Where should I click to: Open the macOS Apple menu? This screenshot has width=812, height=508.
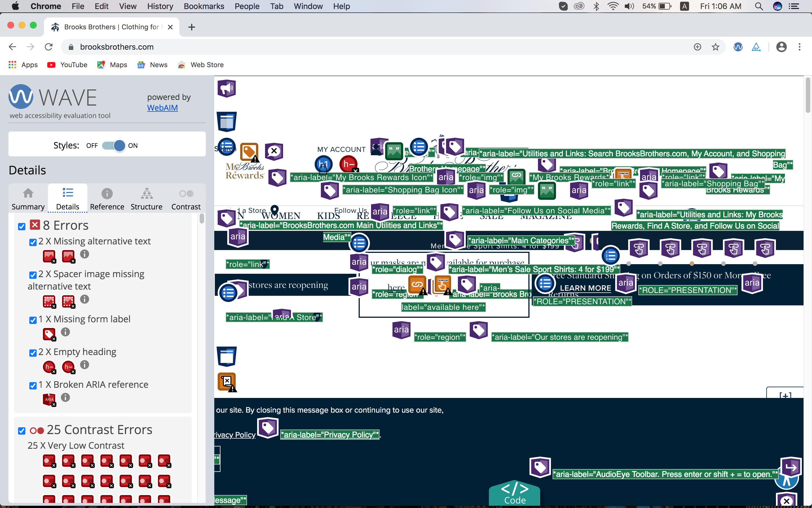(16, 6)
